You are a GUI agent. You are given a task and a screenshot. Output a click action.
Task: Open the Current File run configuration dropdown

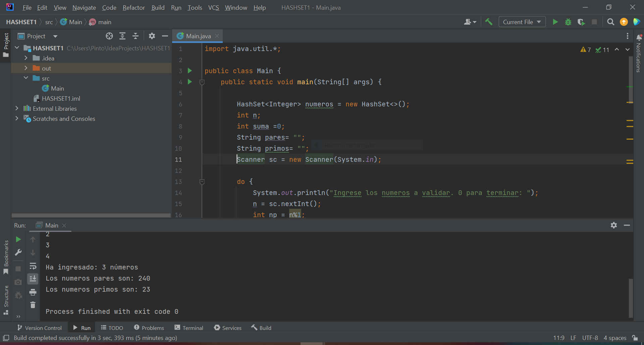[x=522, y=22]
